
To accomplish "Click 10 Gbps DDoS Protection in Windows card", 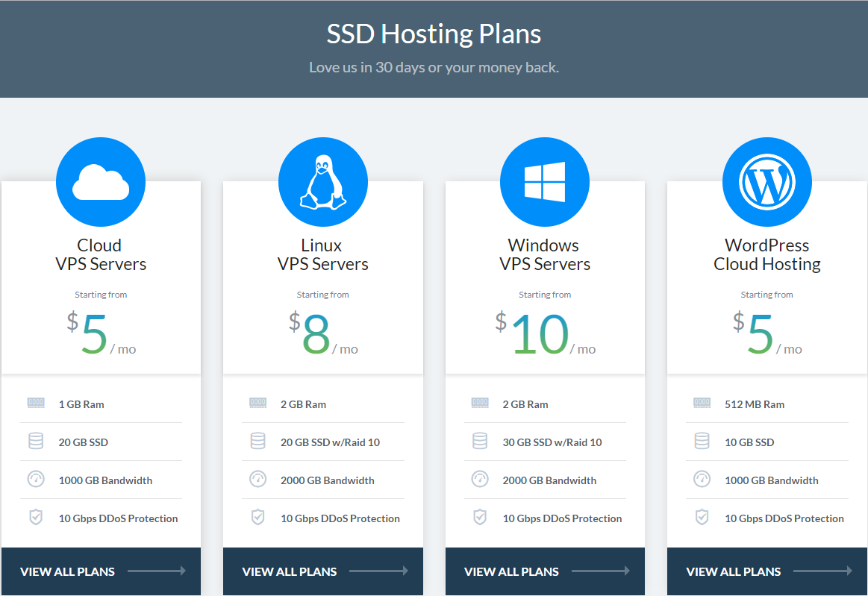I will (562, 518).
